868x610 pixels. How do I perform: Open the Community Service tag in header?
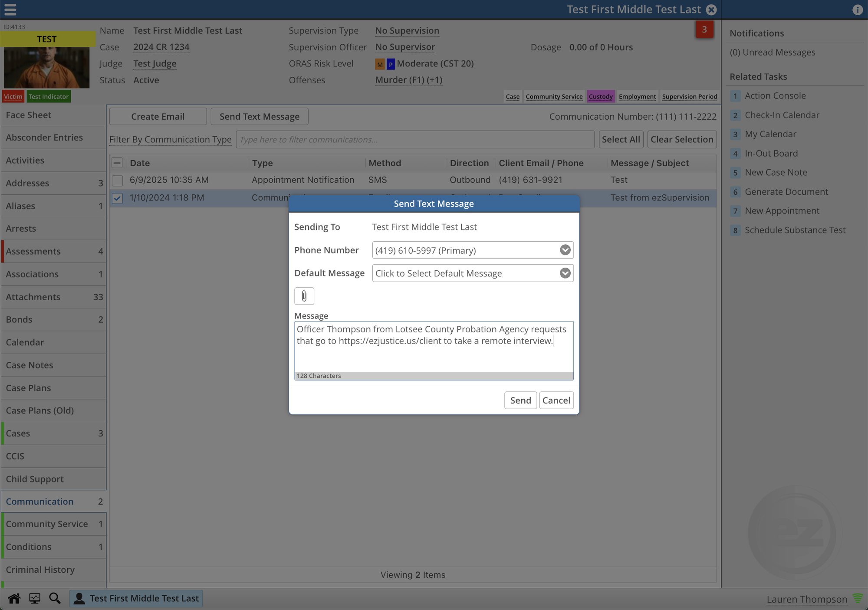[554, 96]
